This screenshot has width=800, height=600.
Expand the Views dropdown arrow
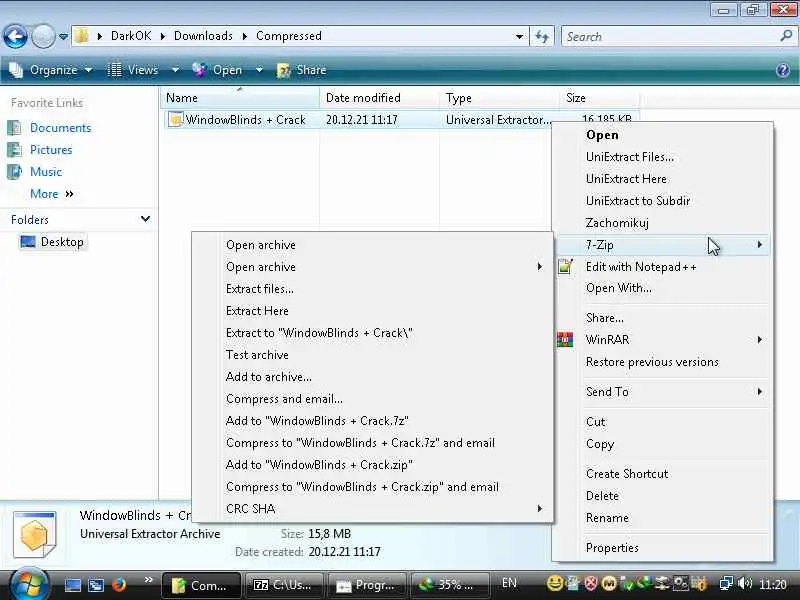tap(175, 70)
